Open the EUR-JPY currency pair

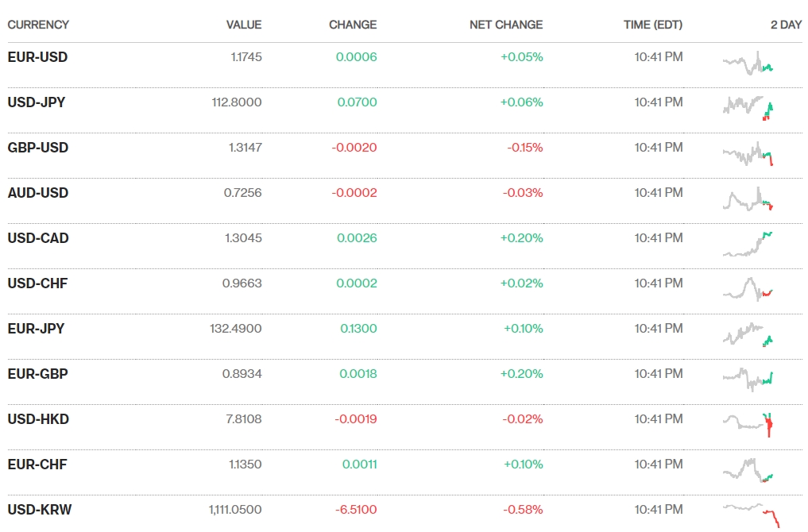[x=36, y=329]
